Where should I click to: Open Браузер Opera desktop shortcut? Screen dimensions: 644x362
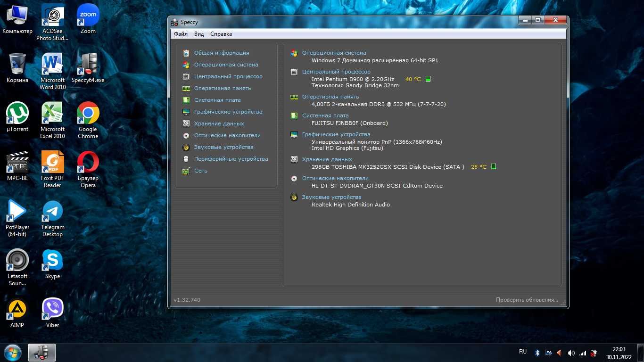coord(88,169)
